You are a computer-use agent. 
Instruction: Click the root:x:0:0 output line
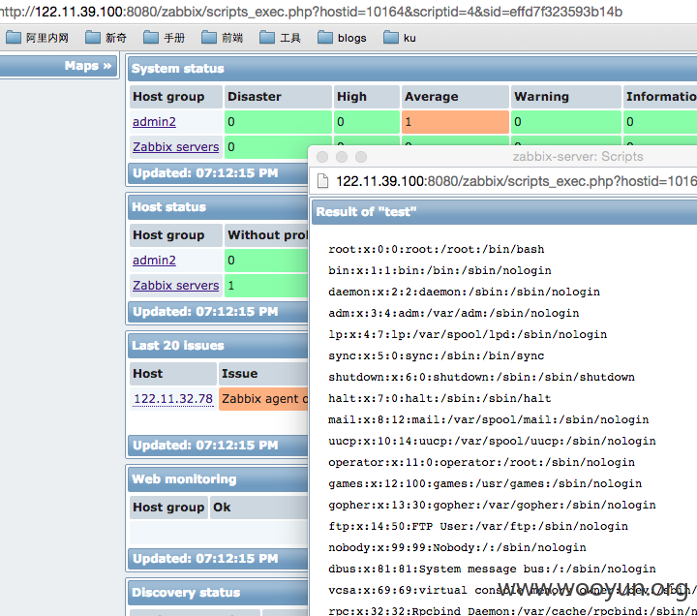pos(436,249)
